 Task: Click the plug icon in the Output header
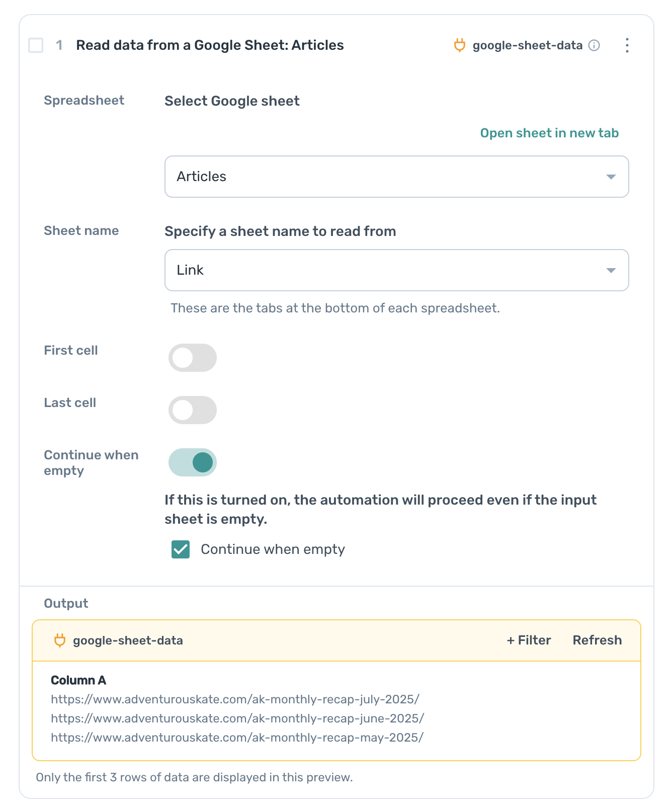coord(60,640)
